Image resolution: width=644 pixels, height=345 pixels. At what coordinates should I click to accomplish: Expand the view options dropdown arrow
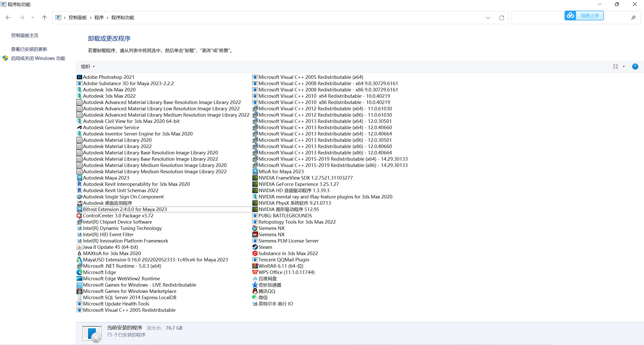pos(624,66)
